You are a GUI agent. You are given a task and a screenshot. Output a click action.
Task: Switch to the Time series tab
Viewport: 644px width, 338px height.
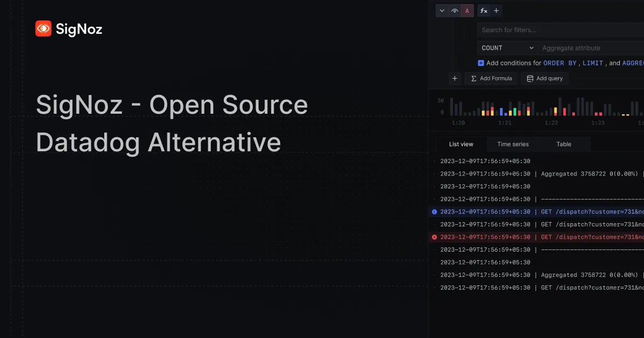513,144
